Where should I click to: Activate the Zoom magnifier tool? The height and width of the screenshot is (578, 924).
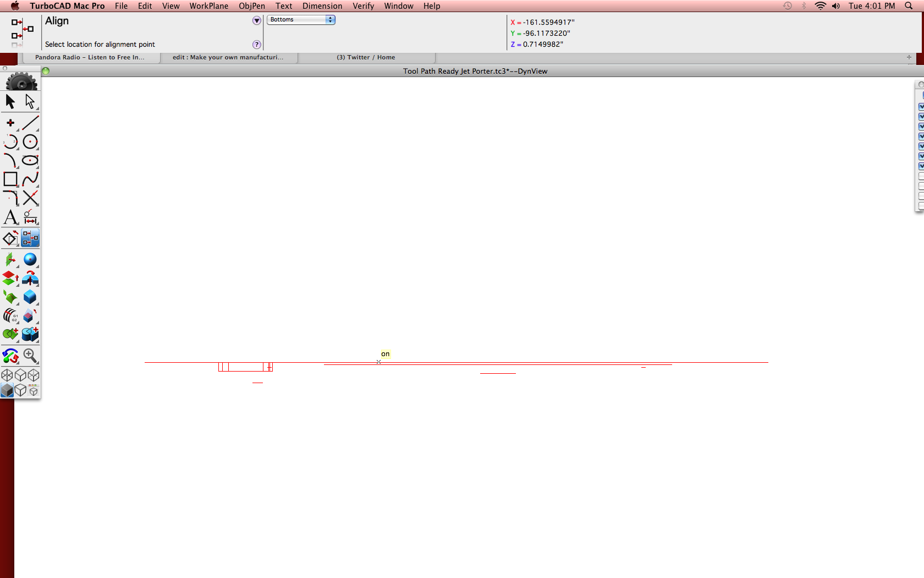coord(30,356)
